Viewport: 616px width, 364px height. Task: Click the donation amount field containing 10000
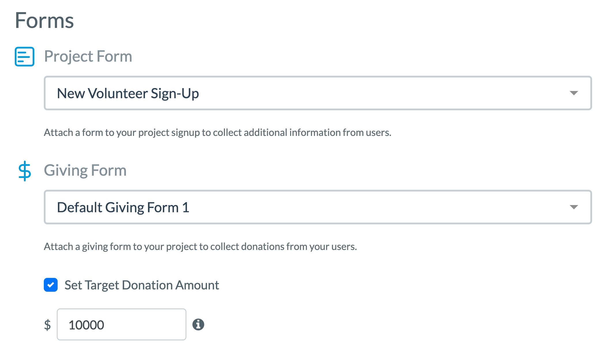pos(122,324)
